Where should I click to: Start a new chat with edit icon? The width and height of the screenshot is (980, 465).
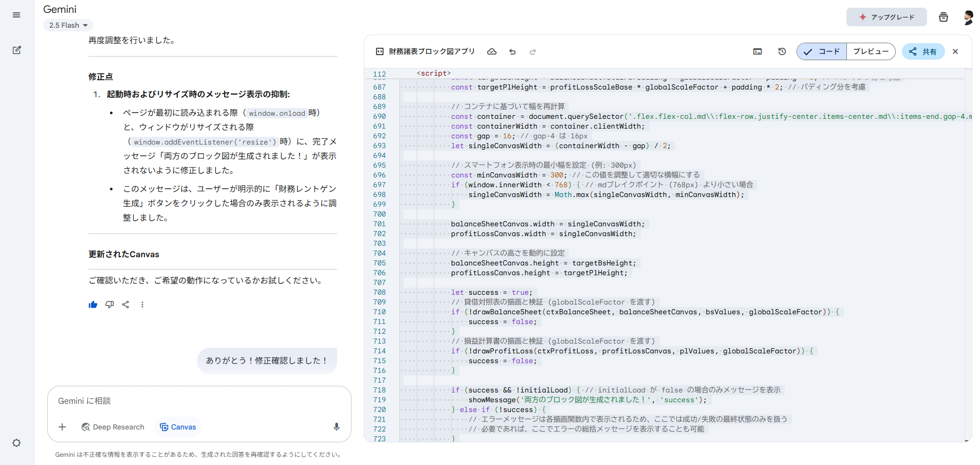(16, 50)
